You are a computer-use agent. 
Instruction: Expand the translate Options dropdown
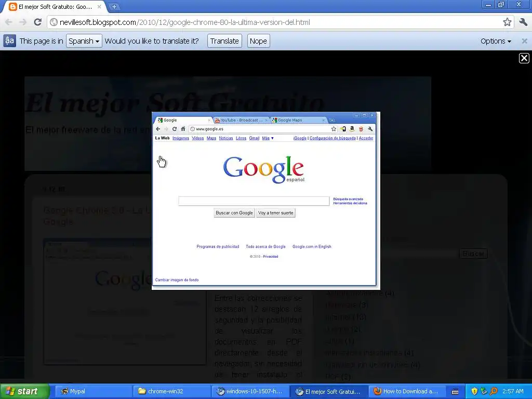tap(495, 41)
